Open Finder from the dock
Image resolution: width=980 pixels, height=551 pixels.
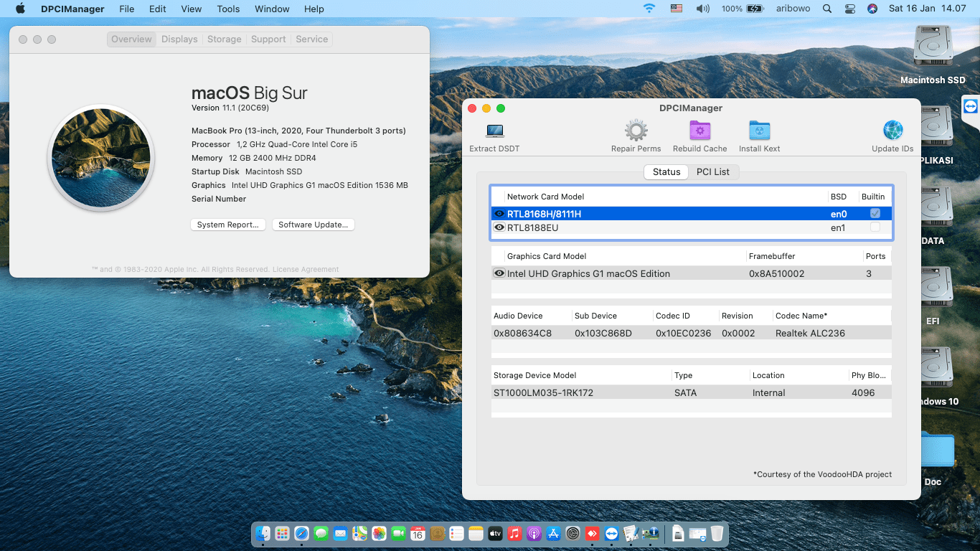pos(263,534)
